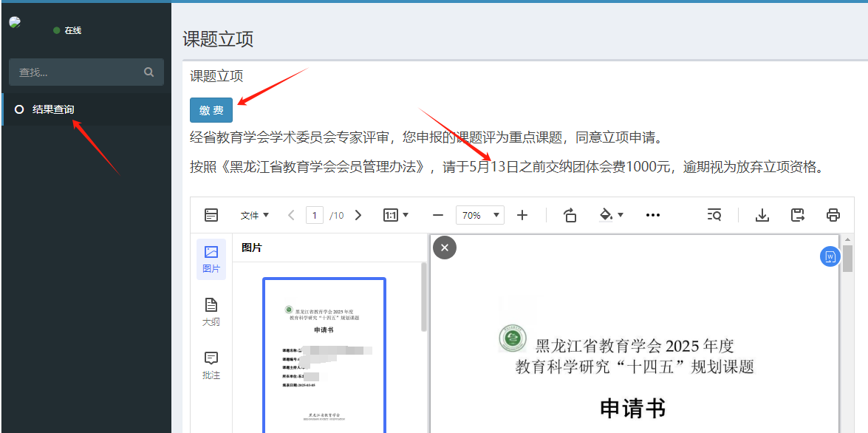Toggle the viewer sidebar panel icon
This screenshot has width=868, height=433.
click(x=211, y=215)
